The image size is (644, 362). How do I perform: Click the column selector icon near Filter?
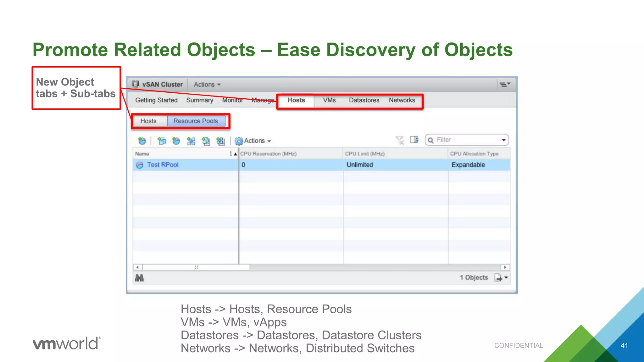click(414, 140)
